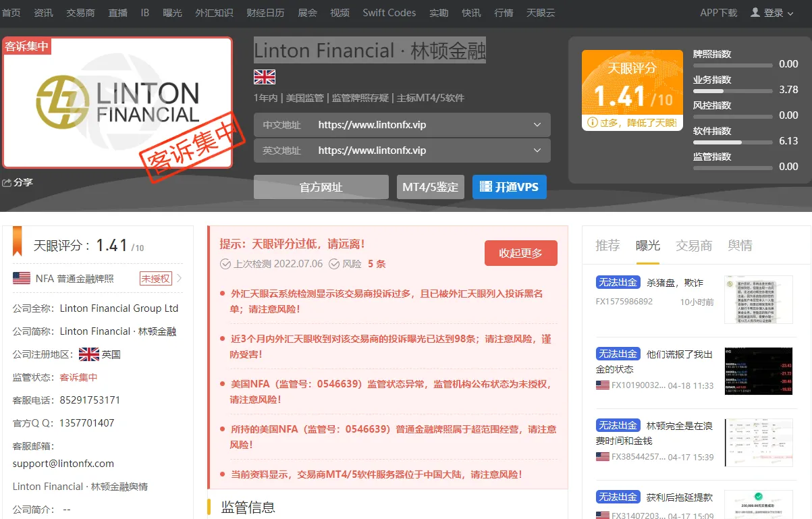Image resolution: width=812 pixels, height=519 pixels.
Task: Open the 他们谎报了我出金的状态 post
Action: pos(654,362)
